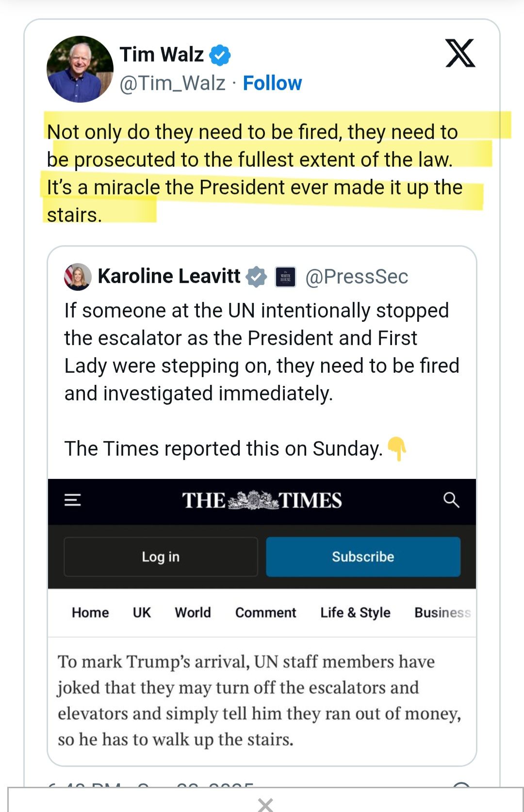The height and width of the screenshot is (812, 524).
Task: Open Tim Walz's profile picture
Action: pos(80,69)
